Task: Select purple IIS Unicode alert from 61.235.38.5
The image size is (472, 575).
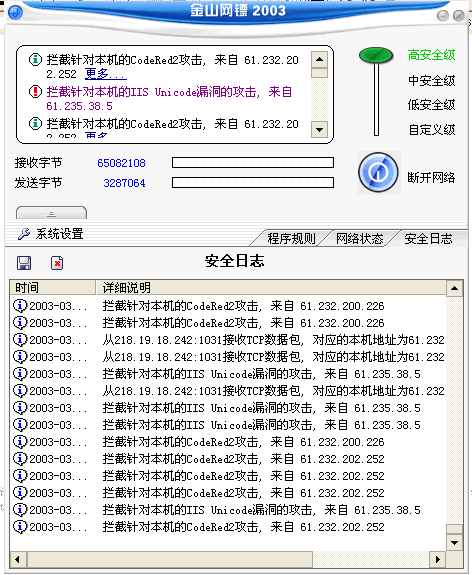Action: 169,99
